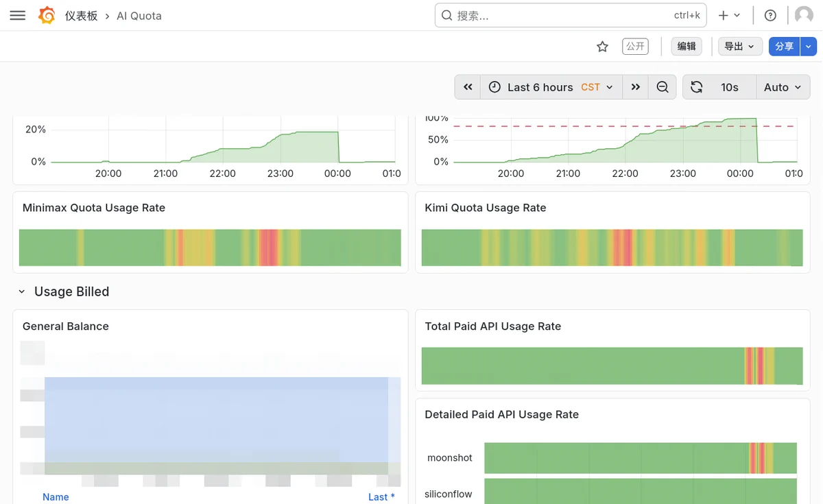Star this dashboard as favorite
823x504 pixels.
[602, 47]
